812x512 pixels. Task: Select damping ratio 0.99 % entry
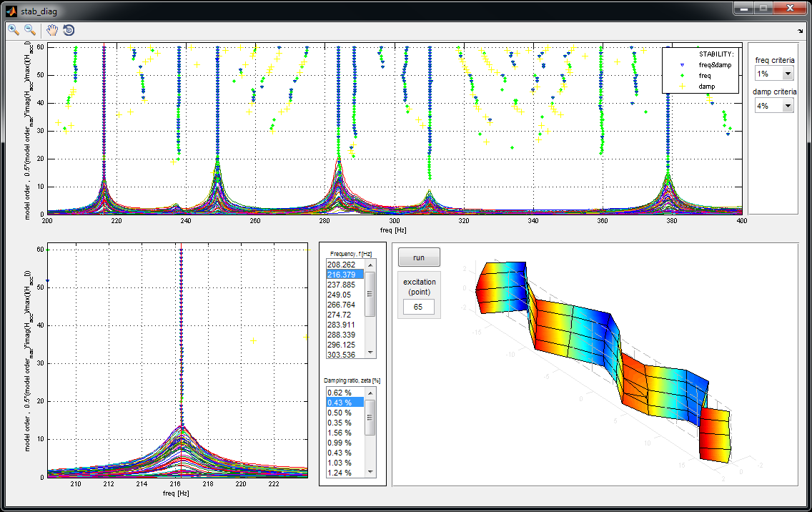pyautogui.click(x=345, y=443)
